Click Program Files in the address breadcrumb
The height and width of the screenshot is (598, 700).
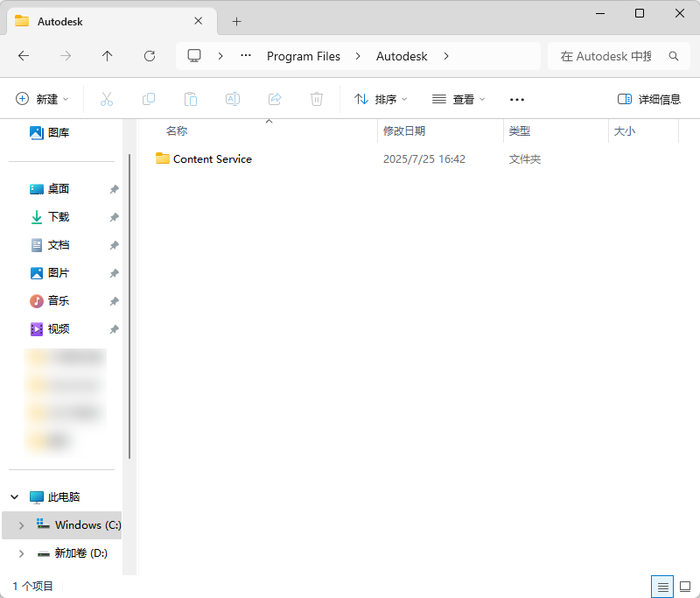coord(304,56)
